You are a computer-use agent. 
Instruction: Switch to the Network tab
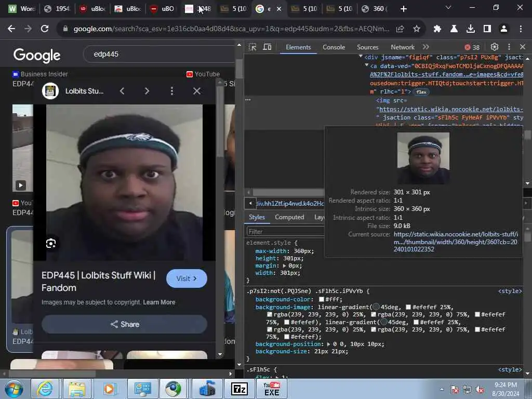[x=403, y=47]
